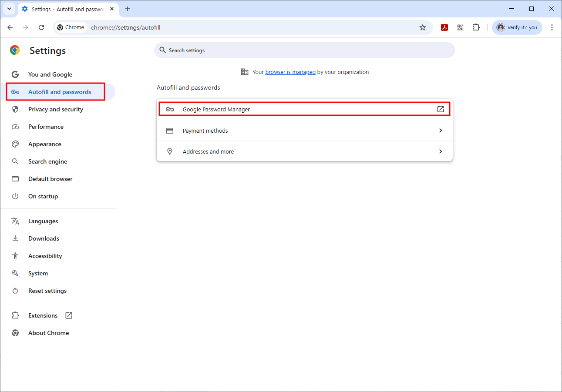
Task: Click the location pin Addresses icon
Action: (x=170, y=151)
